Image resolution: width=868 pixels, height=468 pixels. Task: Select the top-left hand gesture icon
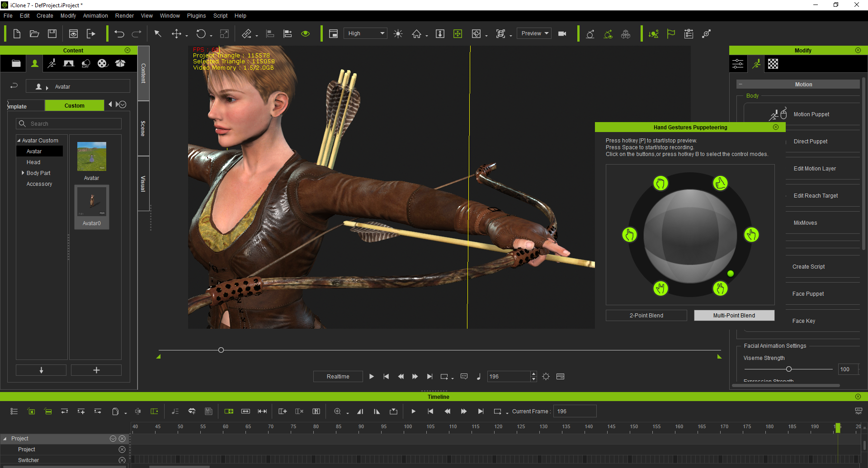(660, 183)
